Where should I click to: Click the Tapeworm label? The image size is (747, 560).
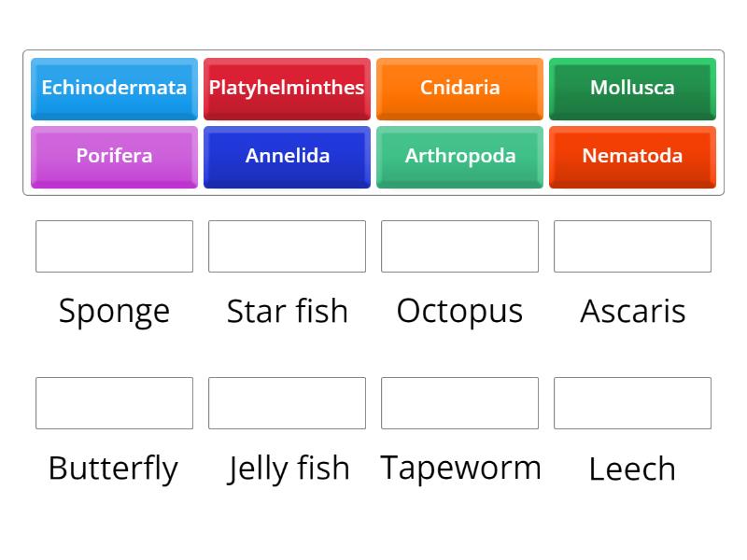tap(460, 467)
